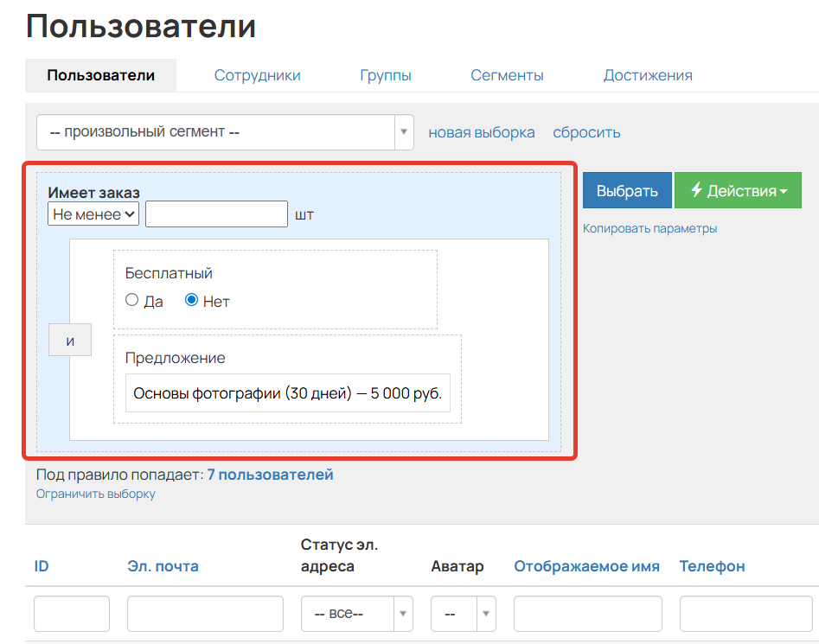This screenshot has height=644, width=819.
Task: Click the сбросить link
Action: tap(586, 132)
